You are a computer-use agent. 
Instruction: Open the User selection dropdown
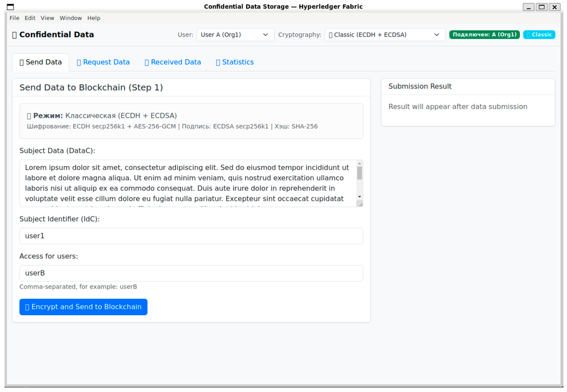235,35
